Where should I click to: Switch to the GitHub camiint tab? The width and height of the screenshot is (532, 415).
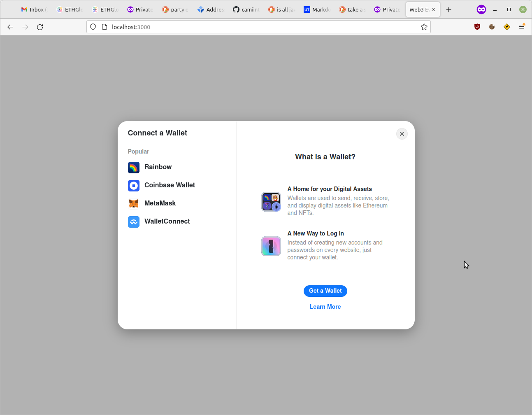click(246, 9)
